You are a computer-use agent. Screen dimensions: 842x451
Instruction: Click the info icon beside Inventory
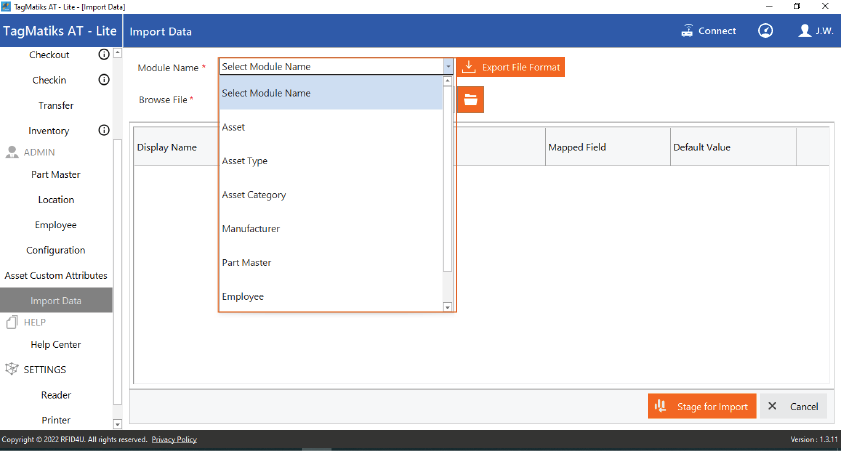pos(104,131)
